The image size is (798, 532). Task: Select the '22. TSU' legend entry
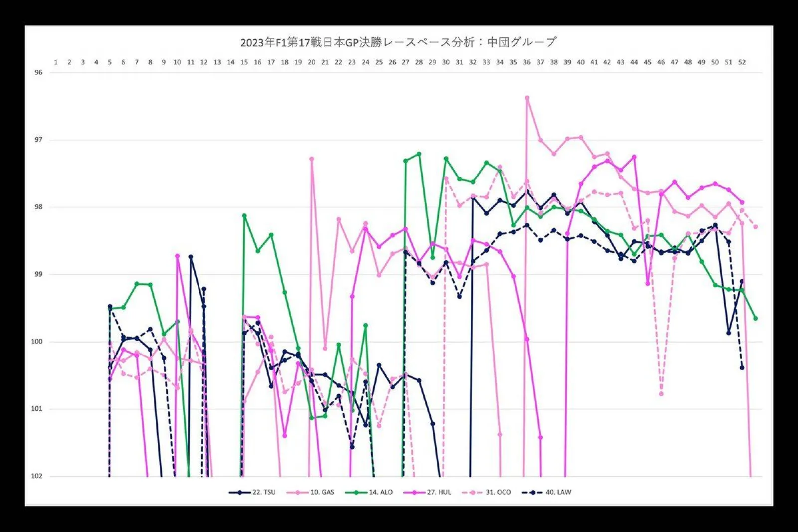pyautogui.click(x=252, y=492)
